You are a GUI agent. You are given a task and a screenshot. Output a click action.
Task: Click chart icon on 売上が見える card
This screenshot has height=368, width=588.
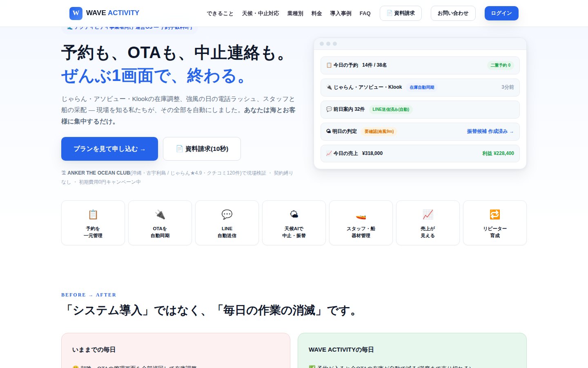(x=428, y=214)
